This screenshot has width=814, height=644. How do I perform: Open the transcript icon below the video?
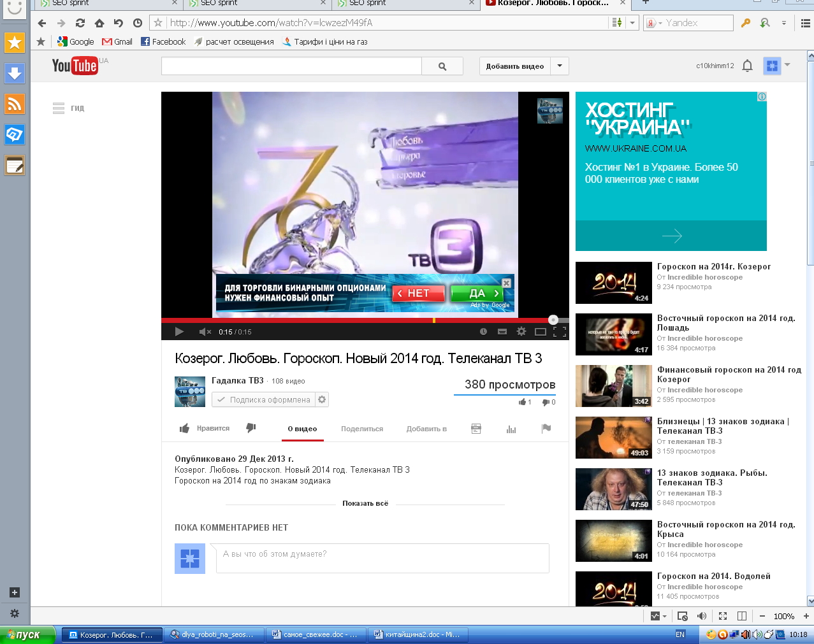476,429
